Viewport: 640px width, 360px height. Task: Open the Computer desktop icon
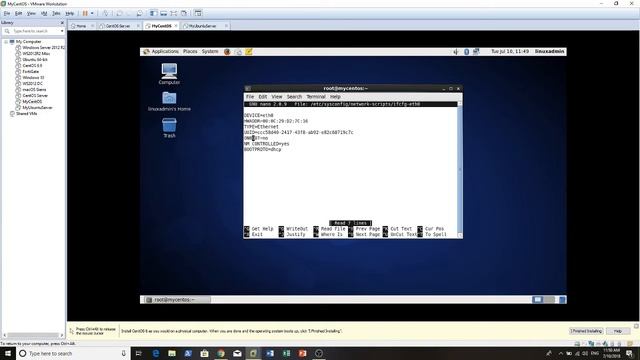pos(169,74)
